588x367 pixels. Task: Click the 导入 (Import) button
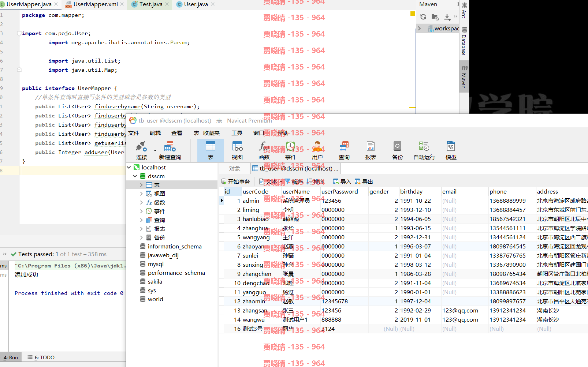coord(342,181)
